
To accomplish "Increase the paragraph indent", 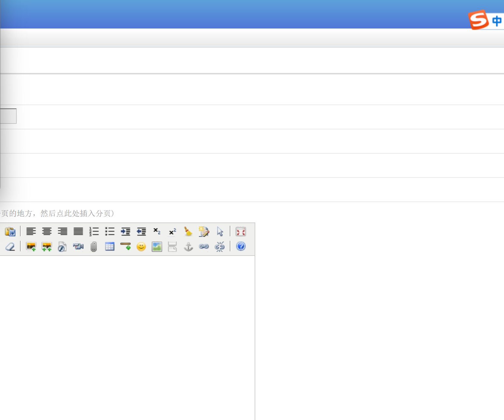I will pyautogui.click(x=126, y=232).
